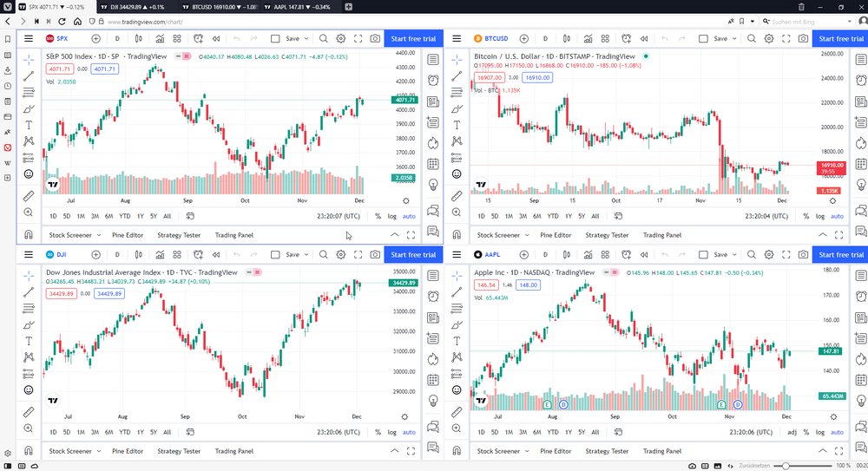Open Strategy Tester tab in BTCUSD panel
The width and height of the screenshot is (868, 471).
(x=607, y=235)
